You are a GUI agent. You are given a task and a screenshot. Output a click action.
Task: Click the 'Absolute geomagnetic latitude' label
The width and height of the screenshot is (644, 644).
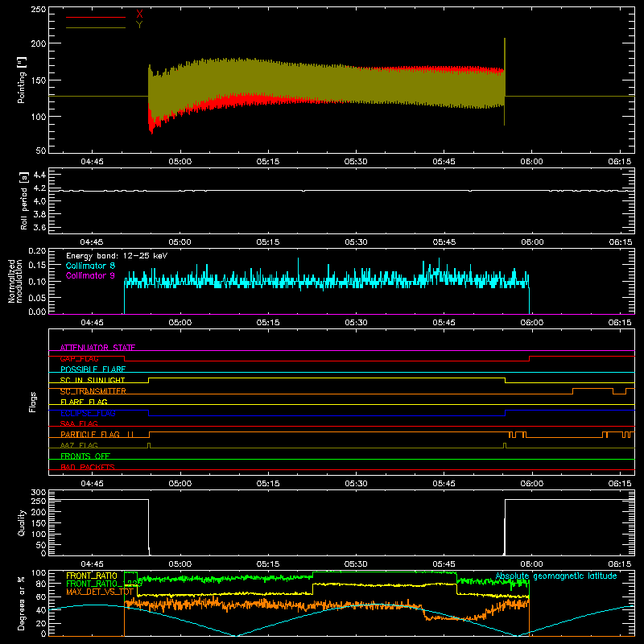(x=556, y=576)
